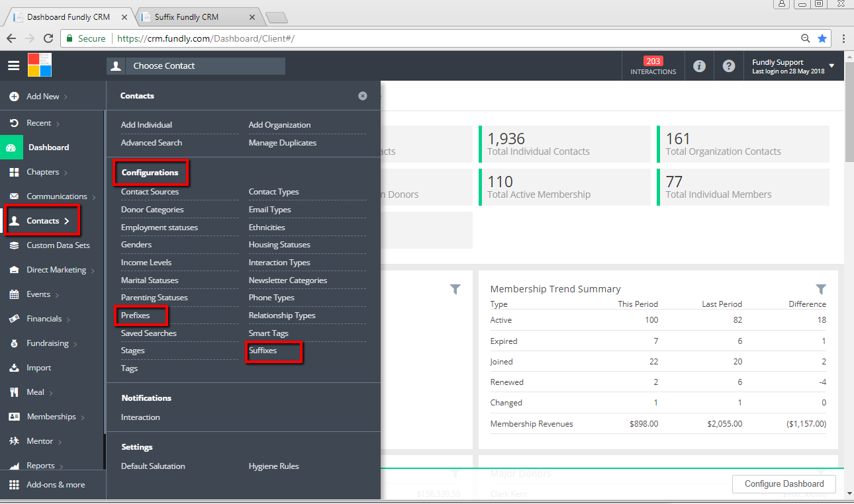Switch to the Suffix Fundly CRM tab

pos(196,17)
